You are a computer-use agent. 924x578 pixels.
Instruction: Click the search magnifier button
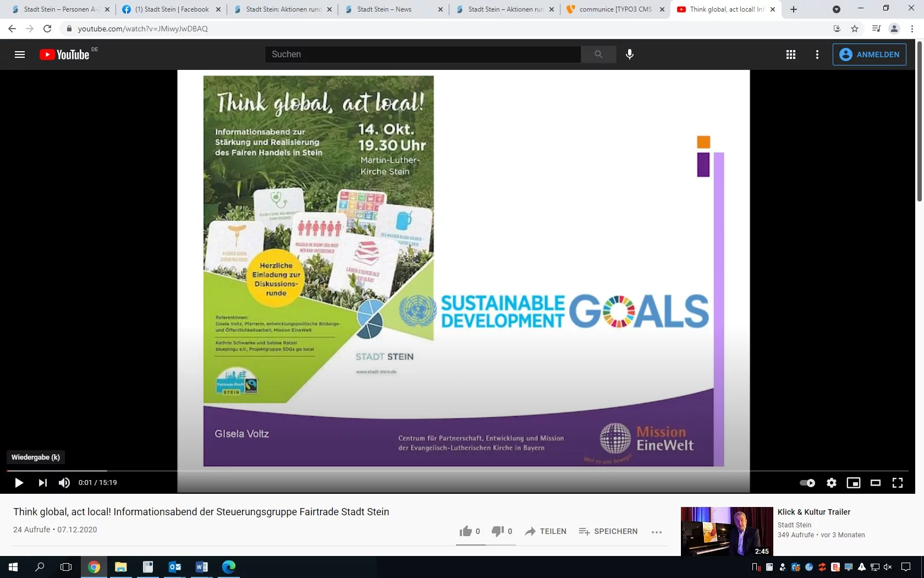click(598, 54)
